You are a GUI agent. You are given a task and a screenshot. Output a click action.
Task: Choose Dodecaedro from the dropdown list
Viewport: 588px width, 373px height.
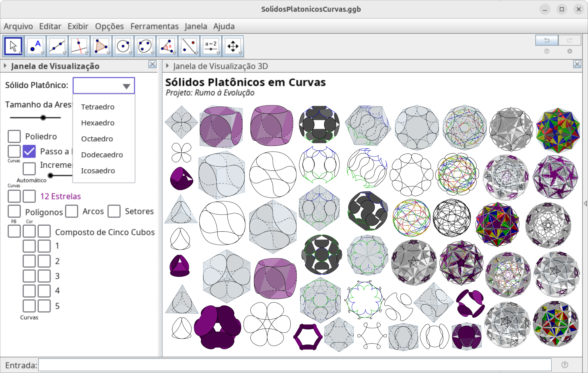point(102,155)
